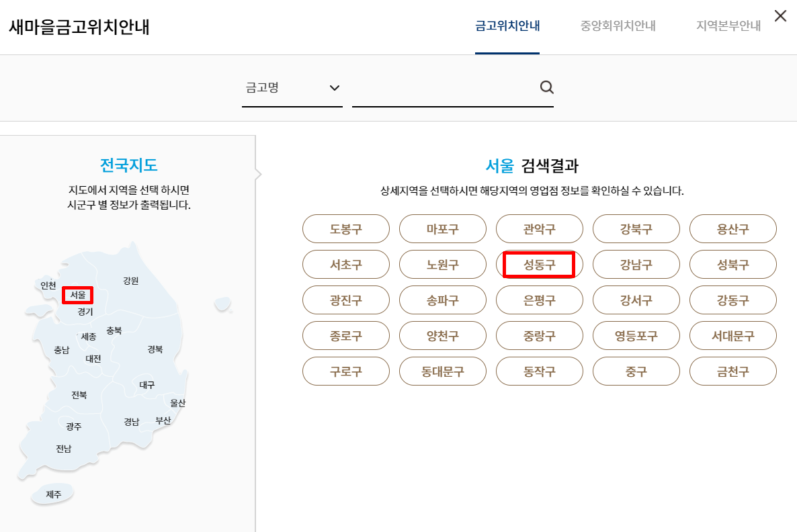This screenshot has height=532, width=797.
Task: Select 노원구 district button
Action: tap(443, 264)
